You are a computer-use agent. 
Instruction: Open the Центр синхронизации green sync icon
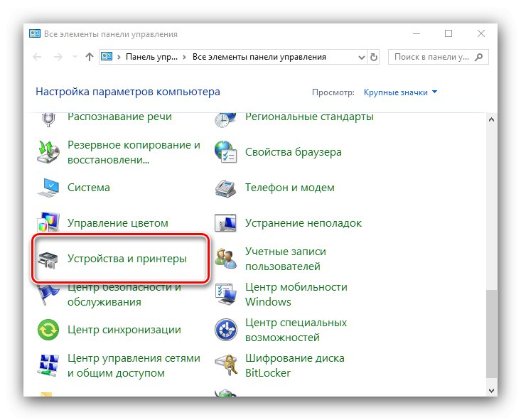coord(48,330)
